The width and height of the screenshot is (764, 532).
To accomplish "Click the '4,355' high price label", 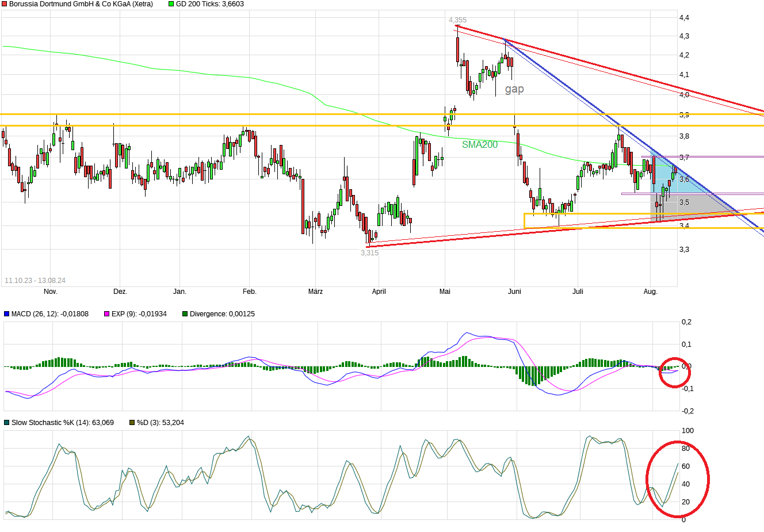I will tap(458, 20).
